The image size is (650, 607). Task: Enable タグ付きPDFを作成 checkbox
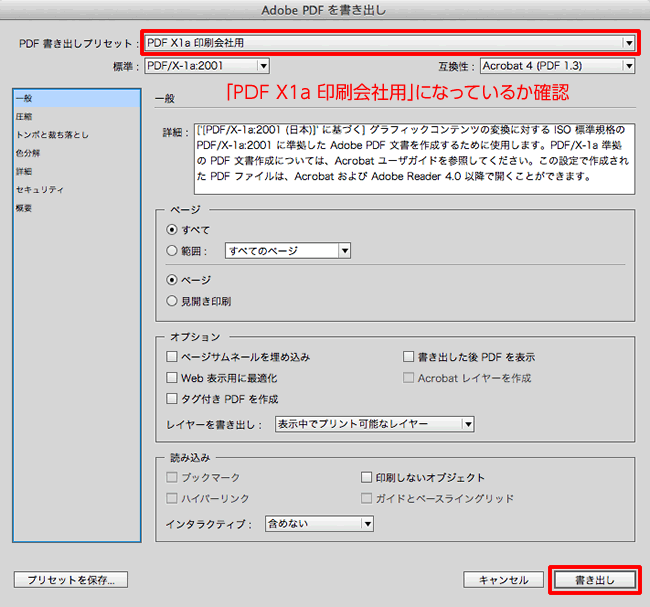(x=172, y=399)
